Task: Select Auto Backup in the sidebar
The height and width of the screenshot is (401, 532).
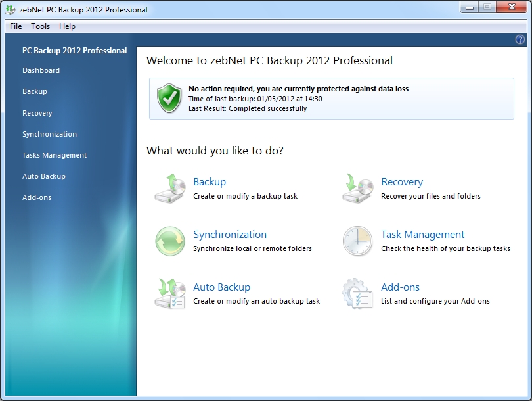Action: pos(44,176)
